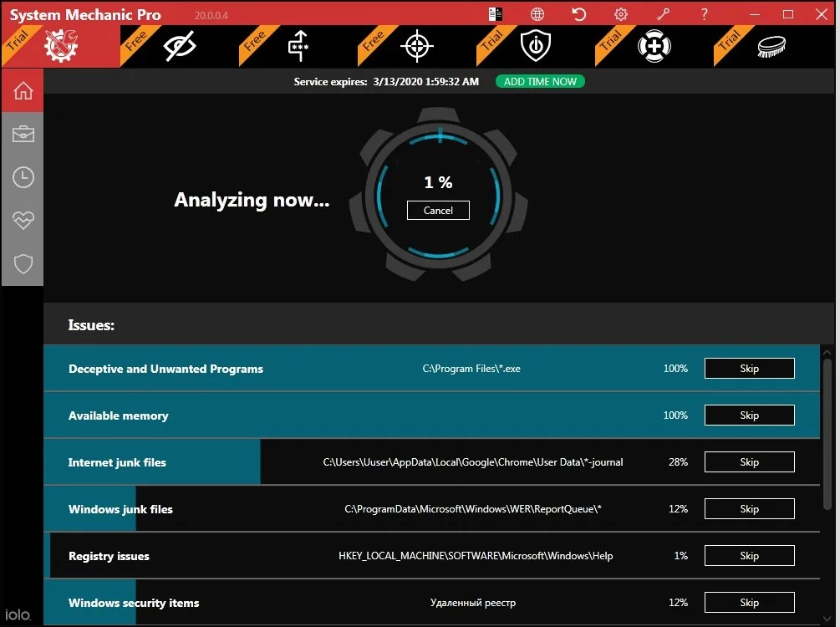This screenshot has width=840, height=627.
Task: Select the Windows junk files row label
Action: 120,509
